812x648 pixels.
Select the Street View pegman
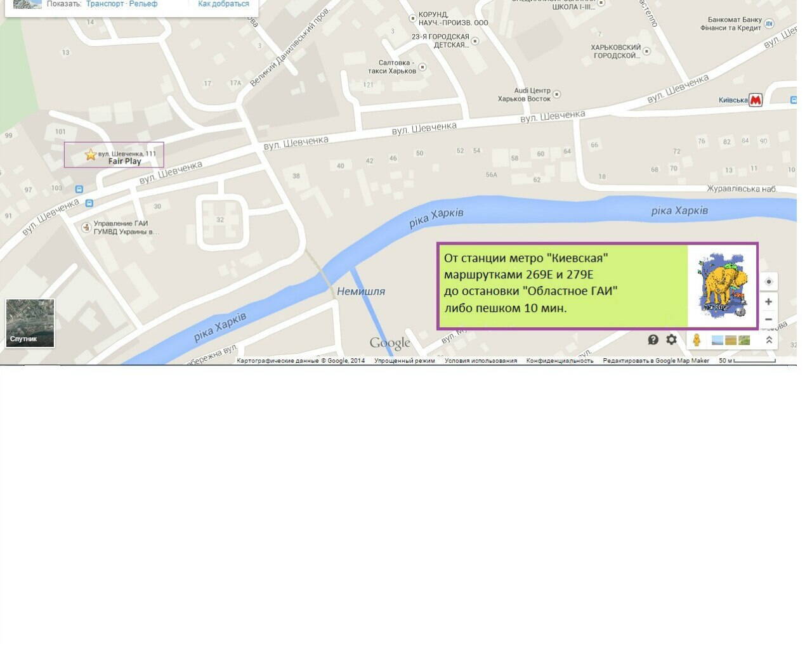[x=697, y=340]
